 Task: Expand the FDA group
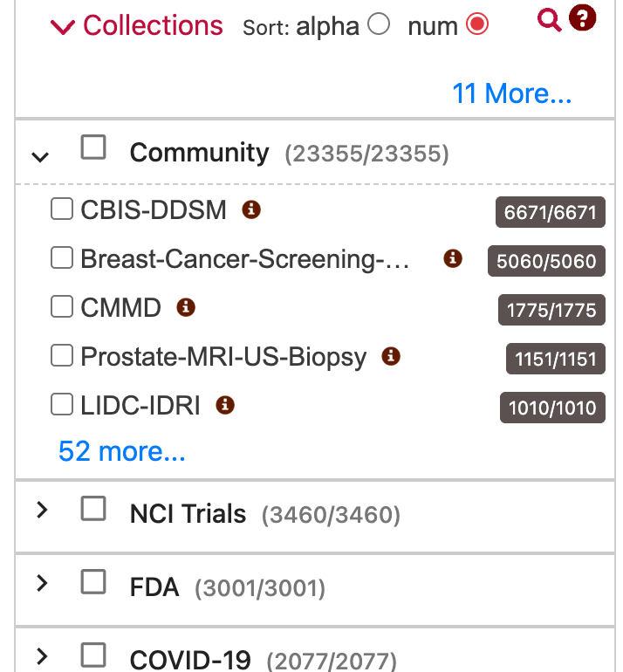[x=42, y=583]
